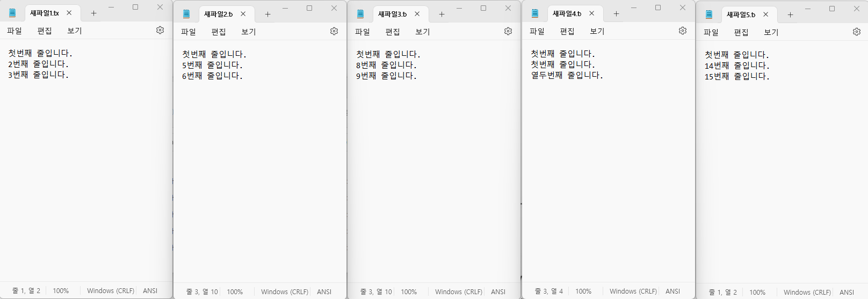Click ANSI encoding in 새파일5 status bar
The width and height of the screenshot is (868, 299).
tap(847, 292)
